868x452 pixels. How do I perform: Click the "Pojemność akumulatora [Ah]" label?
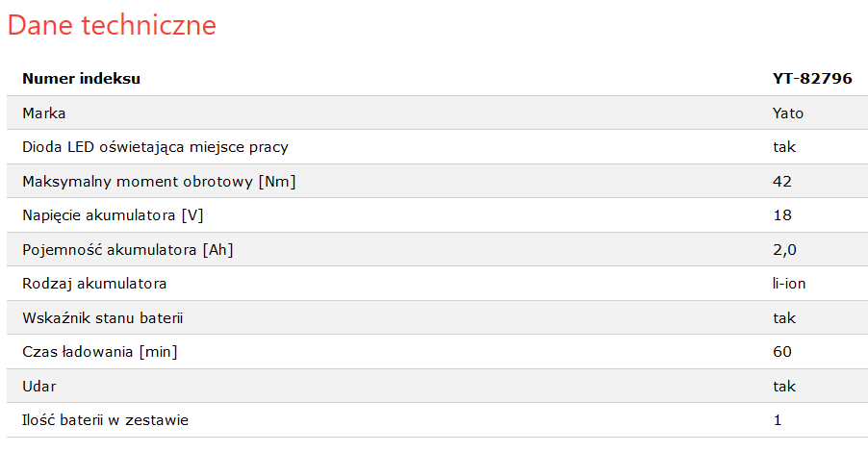tap(127, 250)
